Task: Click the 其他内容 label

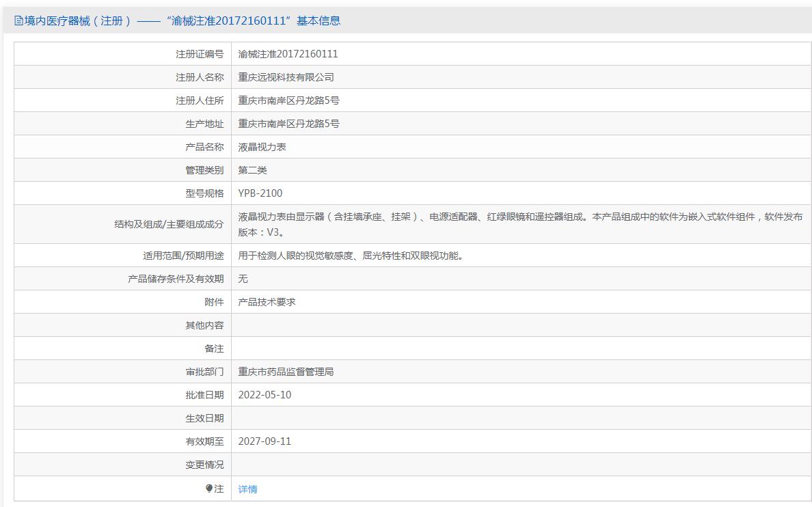Action: pyautogui.click(x=204, y=325)
